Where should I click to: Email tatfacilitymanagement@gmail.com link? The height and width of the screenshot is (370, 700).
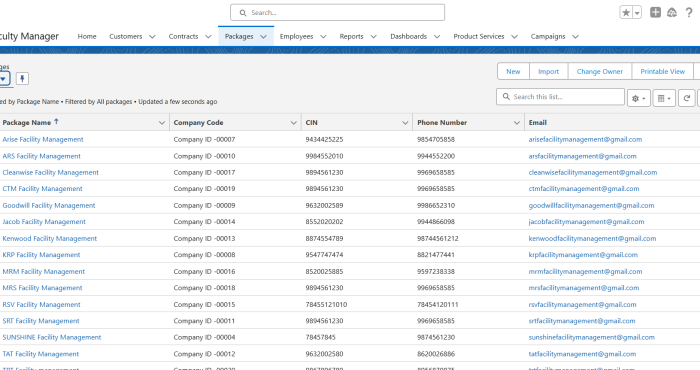582,354
